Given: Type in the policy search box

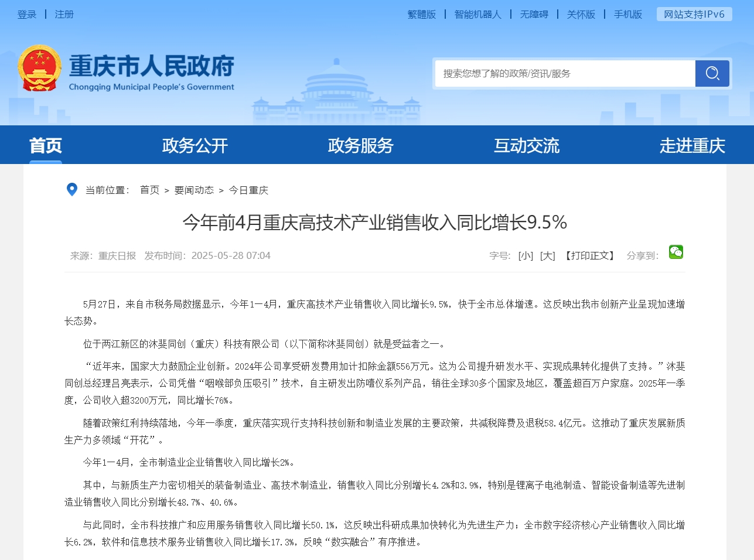Looking at the screenshot, I should click(x=565, y=73).
